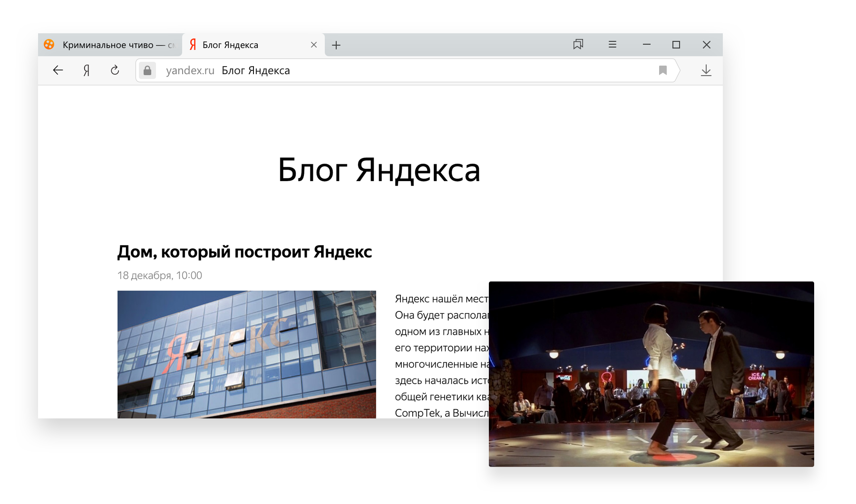Maximize the browser window
The width and height of the screenshot is (856, 504).
676,45
